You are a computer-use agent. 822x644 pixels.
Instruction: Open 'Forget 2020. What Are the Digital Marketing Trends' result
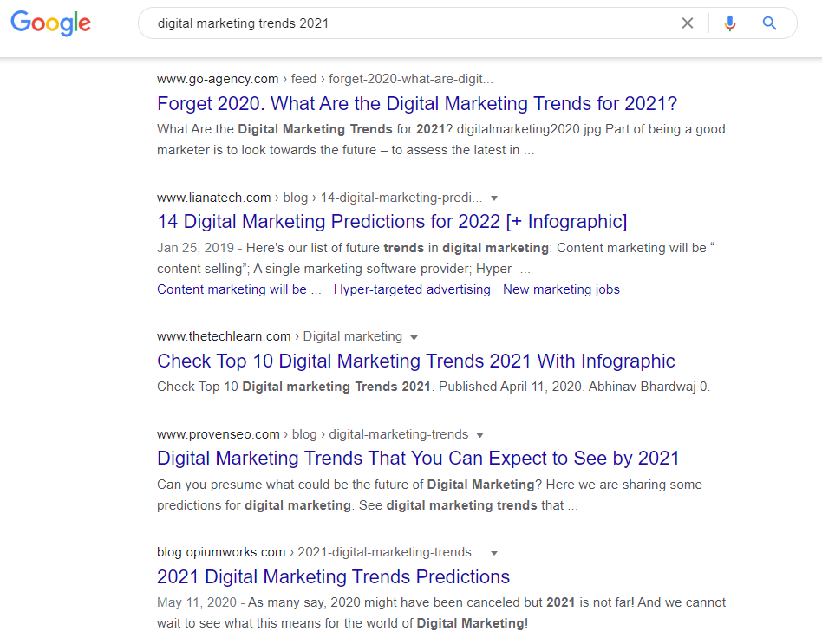tap(417, 104)
